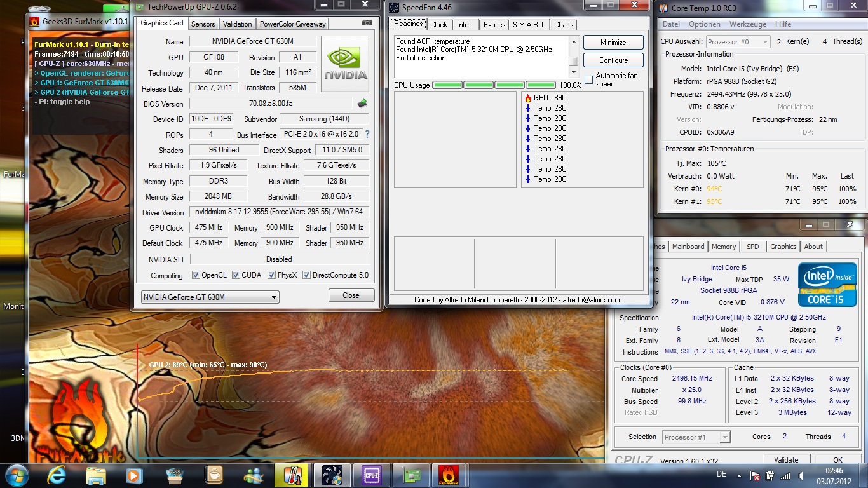
Task: Click the BIOS save icon beside BIOS Version
Action: pyautogui.click(x=362, y=104)
